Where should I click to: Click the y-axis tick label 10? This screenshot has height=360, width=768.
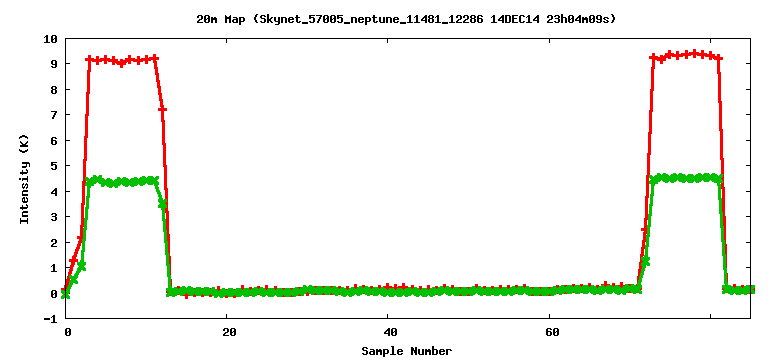(51, 39)
